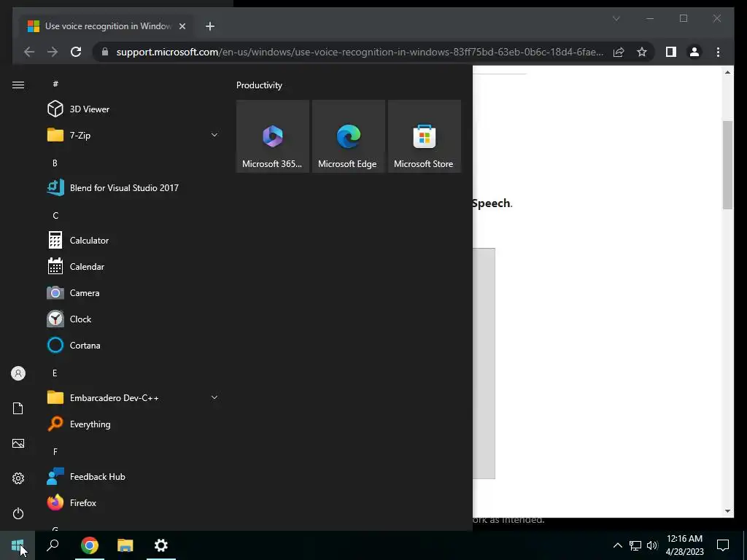Viewport: 747px width, 560px height.
Task: Click the F letter header
Action: 55,451
